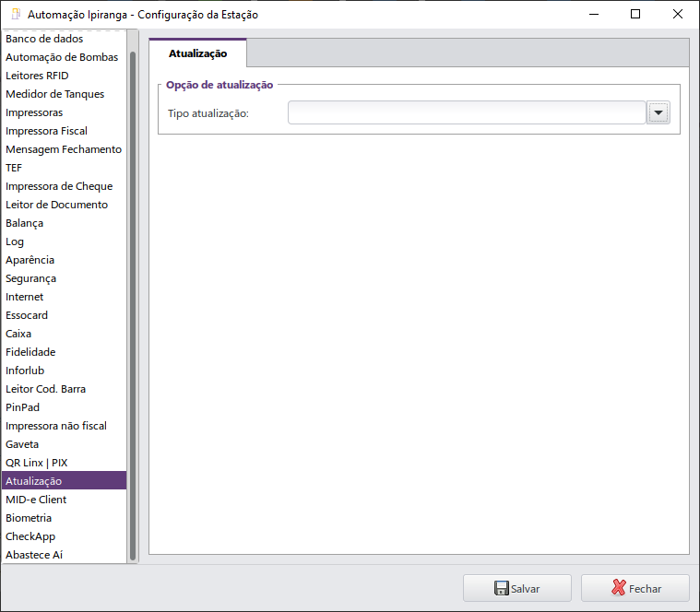Select Banco de dados in sidebar
This screenshot has height=612, width=700.
point(65,39)
